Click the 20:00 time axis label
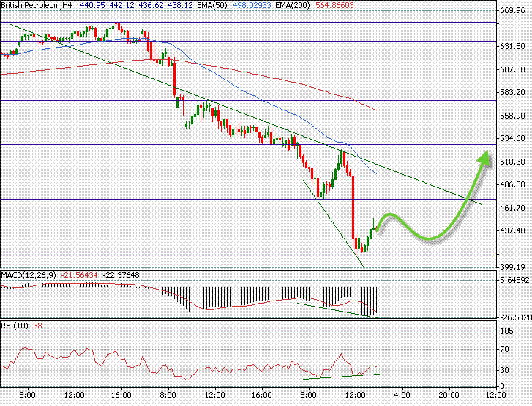532x406 pixels. click(449, 395)
